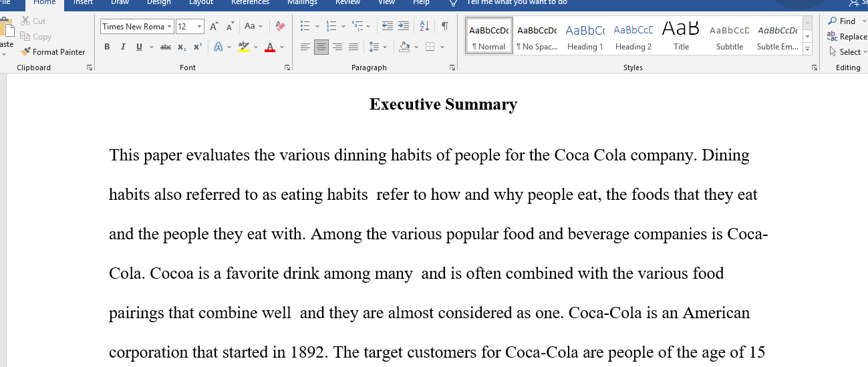Expand font color arrow

click(282, 47)
